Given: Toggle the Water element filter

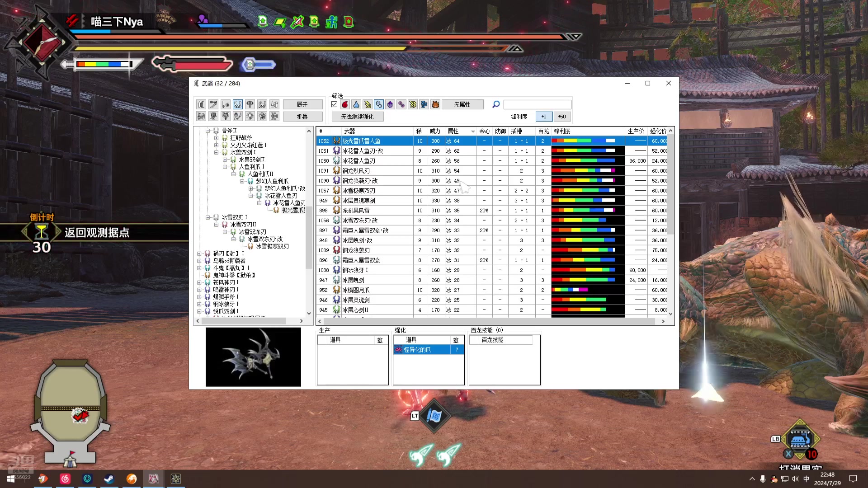Looking at the screenshot, I should point(356,104).
